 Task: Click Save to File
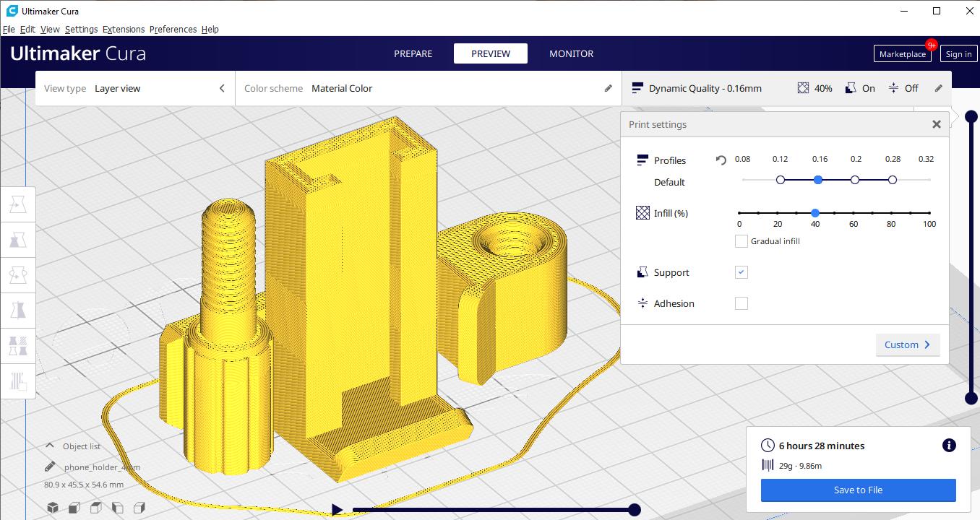coord(858,490)
